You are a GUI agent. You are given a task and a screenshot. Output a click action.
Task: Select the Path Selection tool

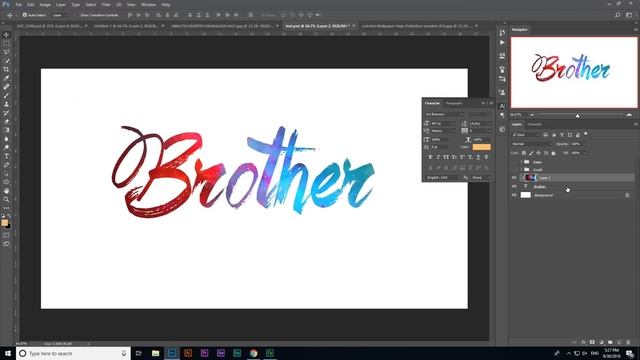tap(6, 173)
